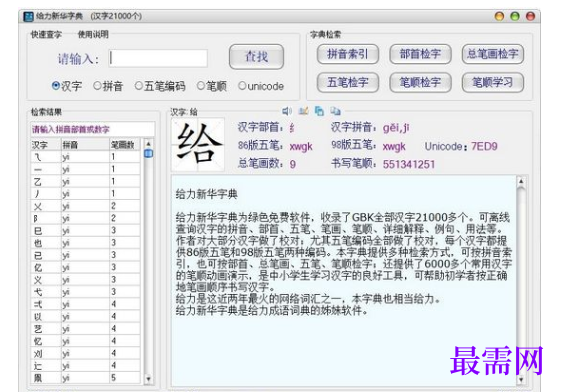Click the 86版五笔 code xwgk
The image size is (562, 392).
(301, 146)
